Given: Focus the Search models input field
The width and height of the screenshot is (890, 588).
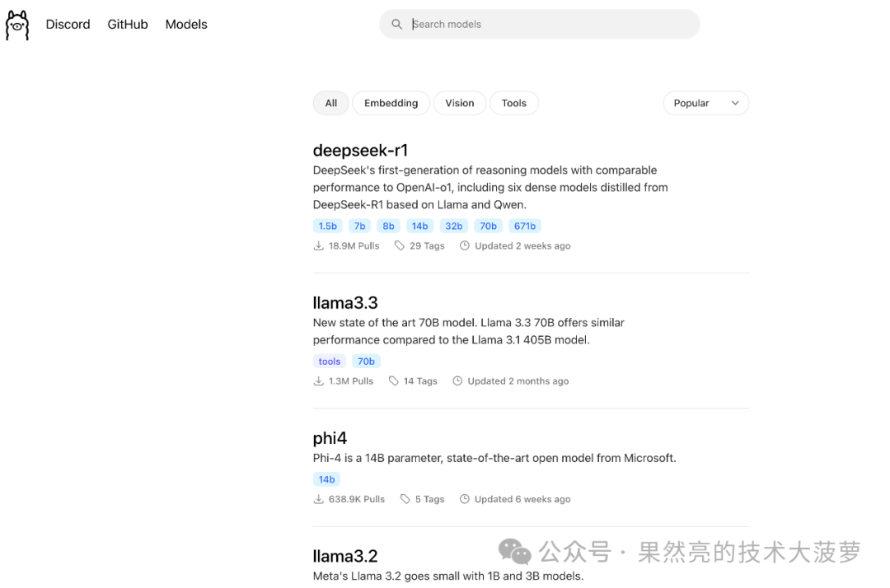Looking at the screenshot, I should [540, 24].
